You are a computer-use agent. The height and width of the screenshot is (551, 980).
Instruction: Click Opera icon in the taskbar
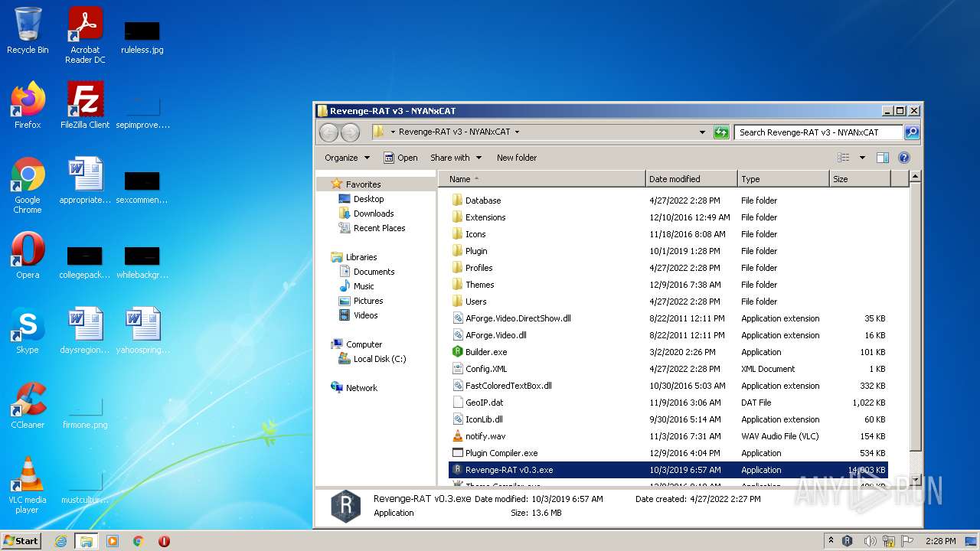[x=164, y=541]
